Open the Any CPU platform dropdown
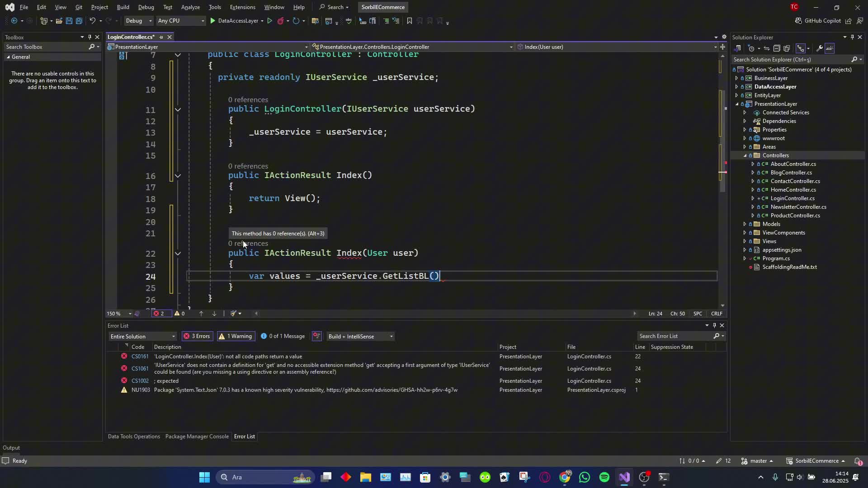The height and width of the screenshot is (488, 868). point(181,21)
